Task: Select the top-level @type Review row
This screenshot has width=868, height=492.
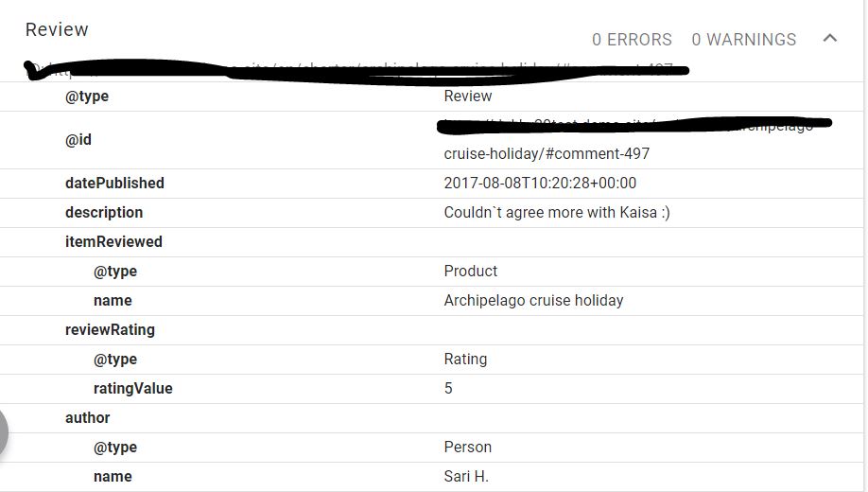Action: click(x=432, y=97)
